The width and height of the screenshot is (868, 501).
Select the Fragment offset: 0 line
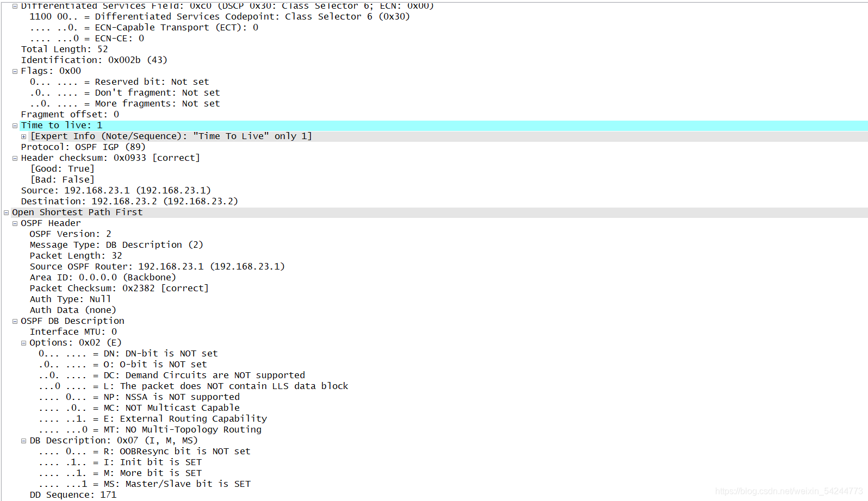pos(70,115)
